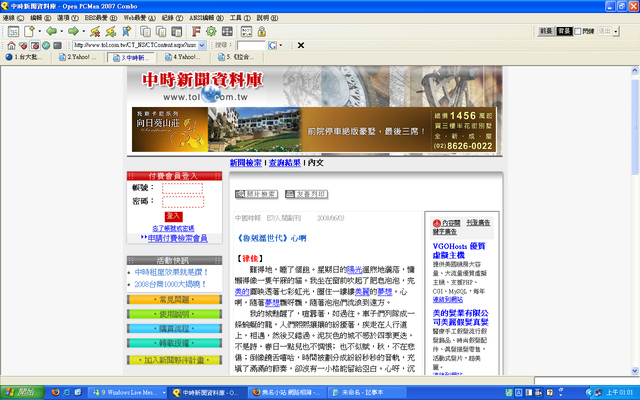Click the blue 購買流程 button
This screenshot has width=640, height=400.
tap(174, 329)
